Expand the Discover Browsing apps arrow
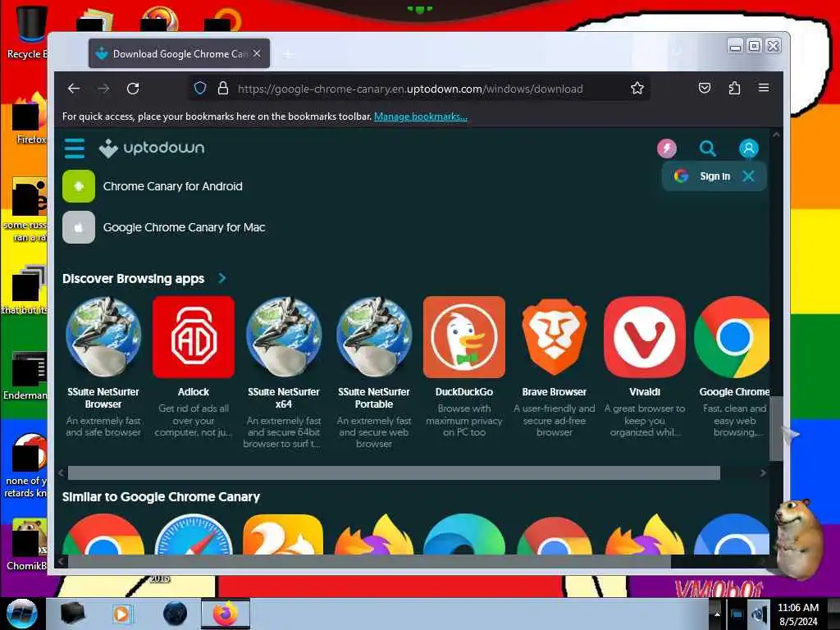 click(221, 279)
